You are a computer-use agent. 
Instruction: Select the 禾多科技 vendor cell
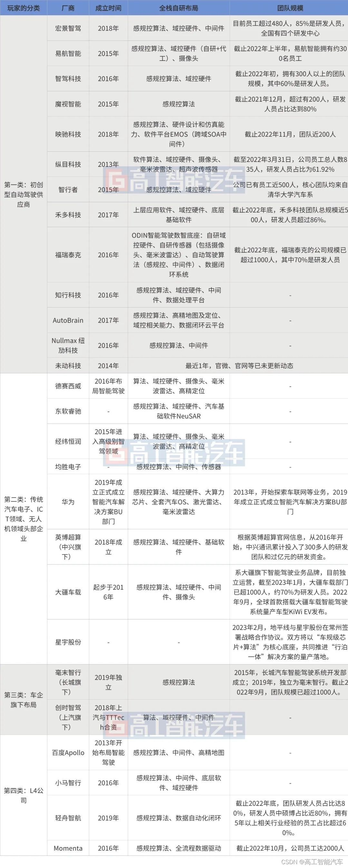point(68,215)
